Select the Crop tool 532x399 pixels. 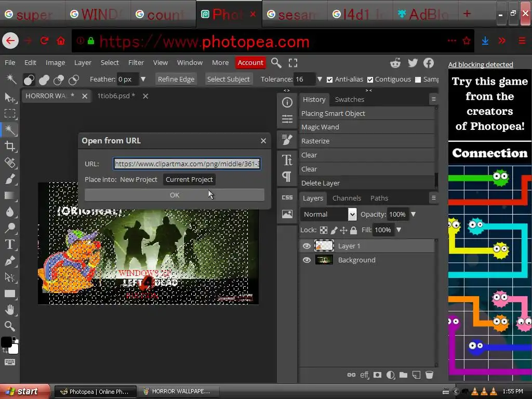click(x=10, y=146)
